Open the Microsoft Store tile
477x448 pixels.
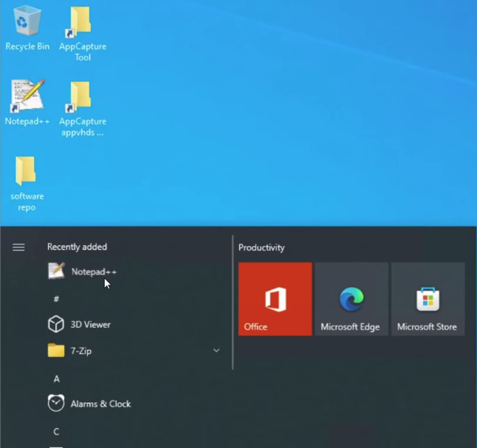pos(427,299)
